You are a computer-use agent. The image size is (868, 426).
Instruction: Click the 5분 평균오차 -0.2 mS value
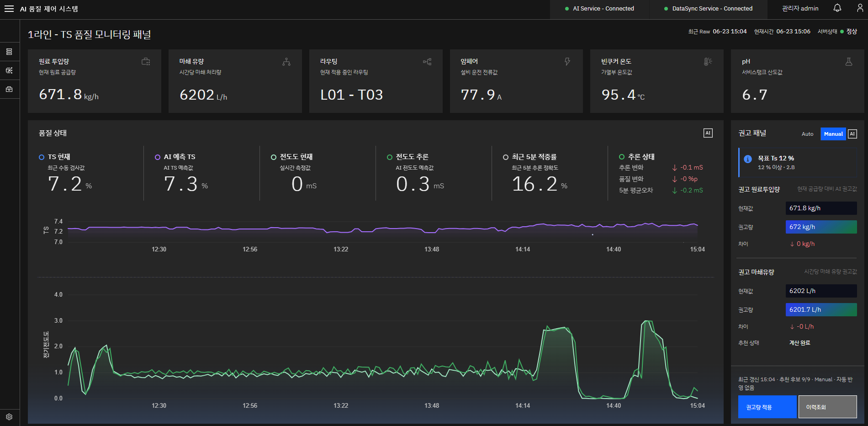(x=688, y=190)
